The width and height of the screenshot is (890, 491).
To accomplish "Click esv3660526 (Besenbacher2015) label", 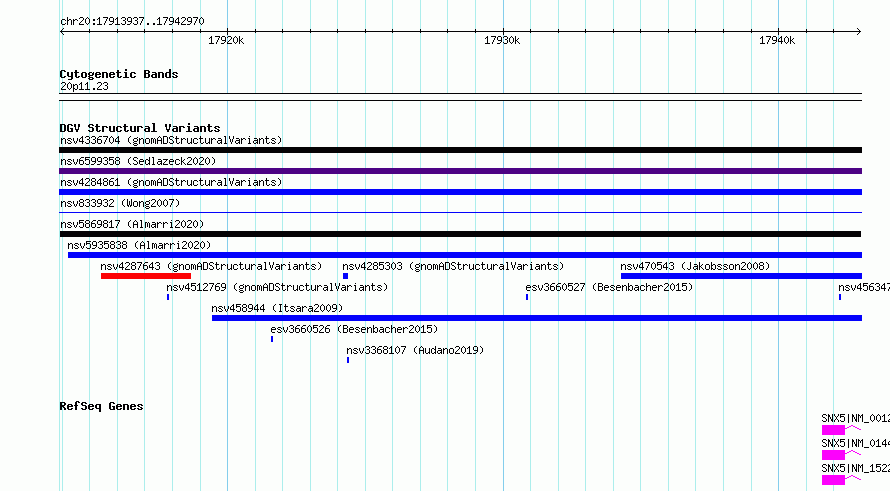I will click(354, 329).
